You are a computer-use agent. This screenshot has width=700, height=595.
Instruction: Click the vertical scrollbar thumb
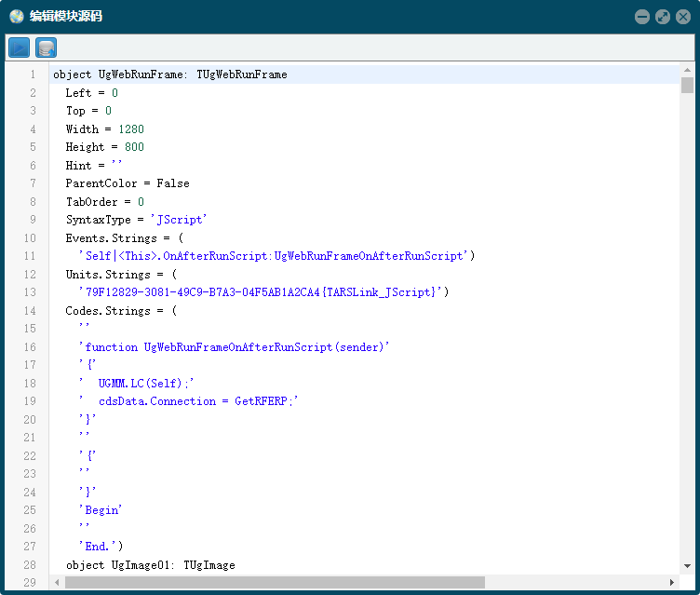(687, 86)
